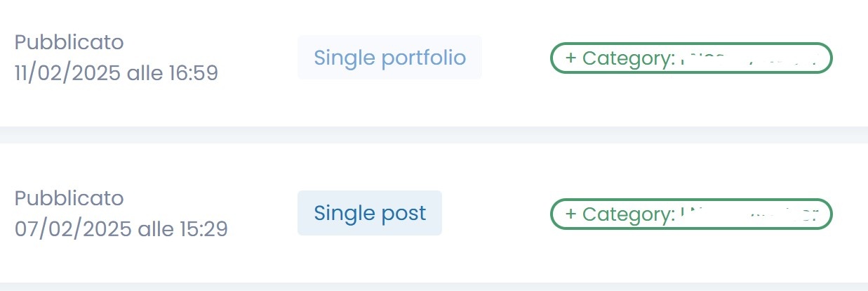Select the Single post badge
Image resolution: width=868 pixels, height=291 pixels.
pos(370,212)
